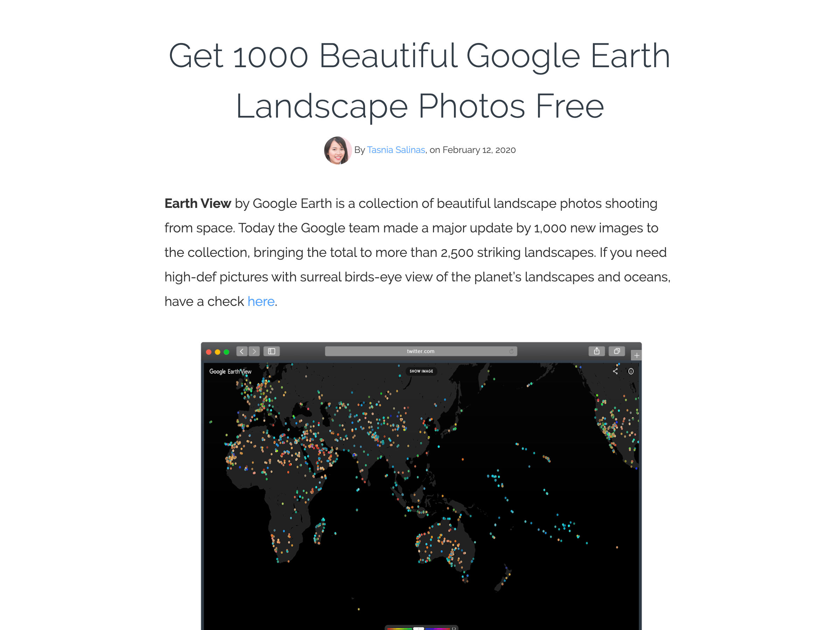Click the twitter.com address bar
This screenshot has width=840, height=630.
(421, 351)
